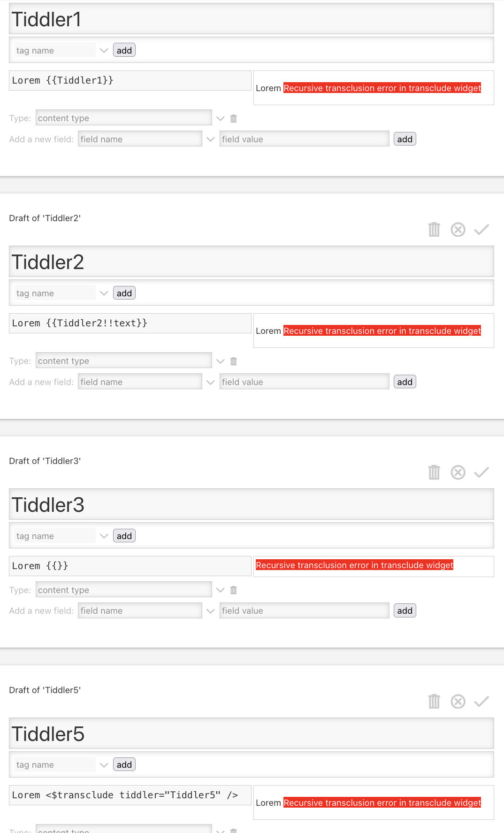Add the new field to Tiddler1
This screenshot has height=833, width=504.
(x=405, y=139)
